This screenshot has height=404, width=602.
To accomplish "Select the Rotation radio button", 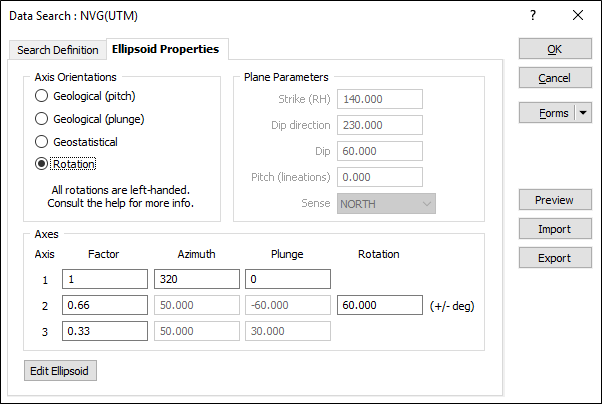I will tap(42, 164).
